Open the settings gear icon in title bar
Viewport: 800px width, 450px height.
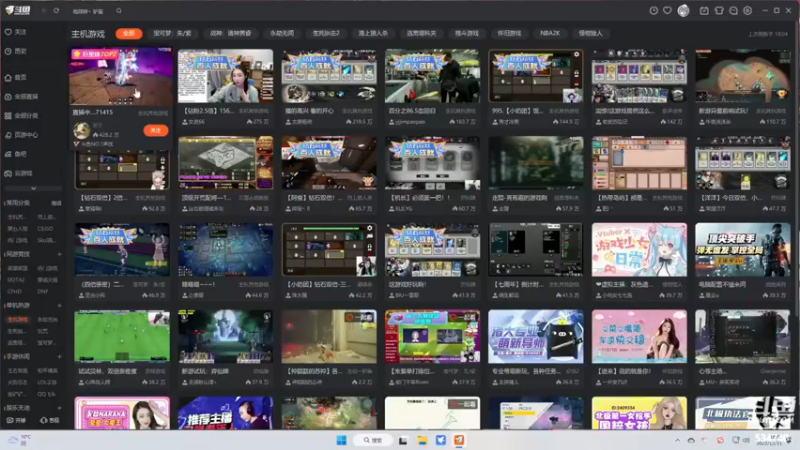[747, 11]
